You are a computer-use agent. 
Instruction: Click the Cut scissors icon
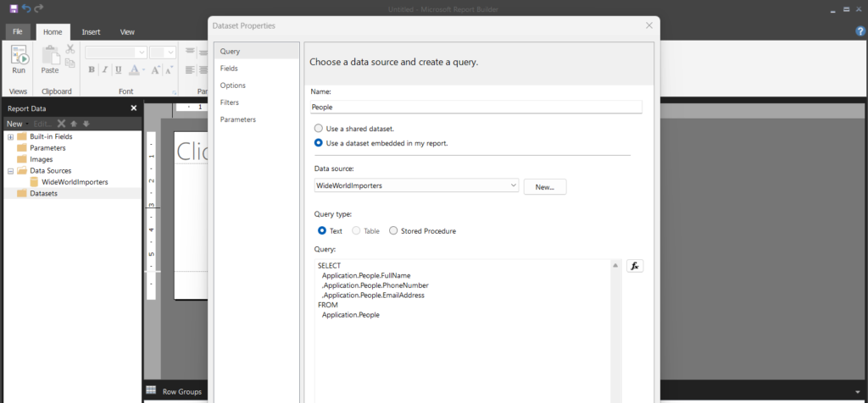(x=70, y=49)
